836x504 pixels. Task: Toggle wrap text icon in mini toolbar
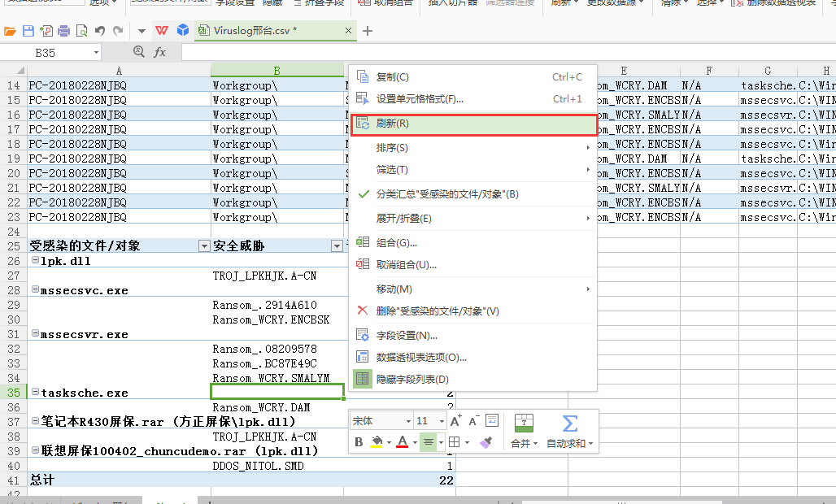[491, 421]
